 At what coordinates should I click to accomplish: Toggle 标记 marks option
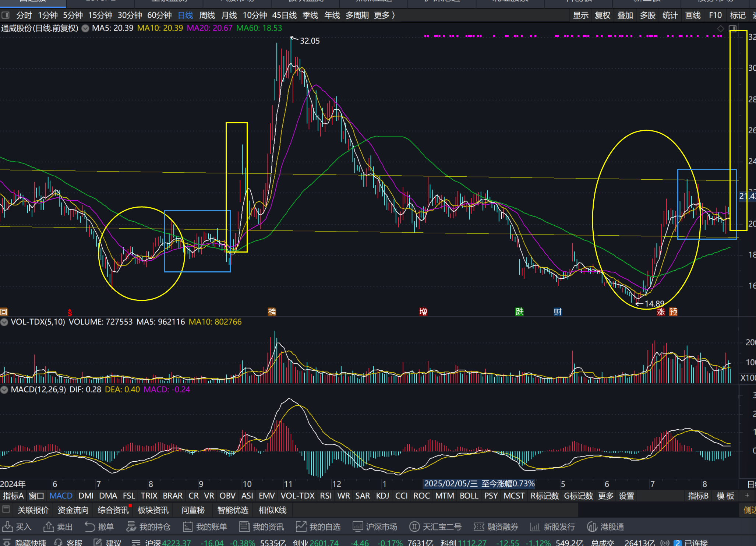coord(738,15)
